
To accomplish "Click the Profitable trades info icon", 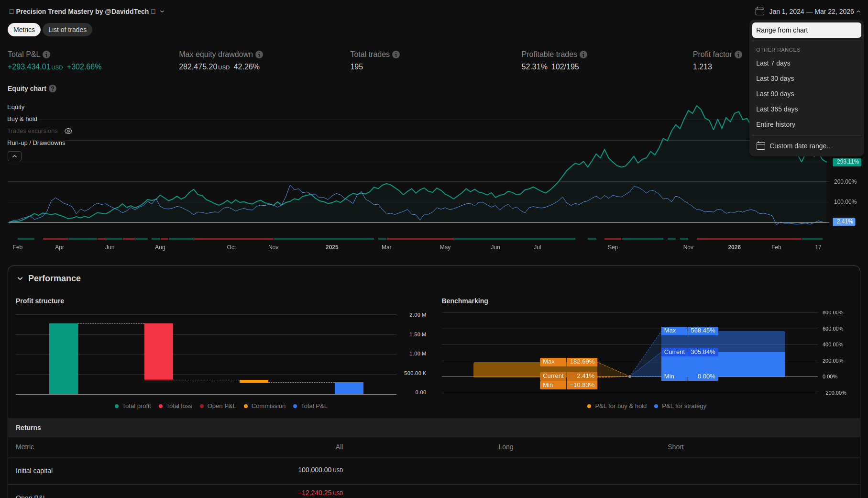I will (x=583, y=55).
